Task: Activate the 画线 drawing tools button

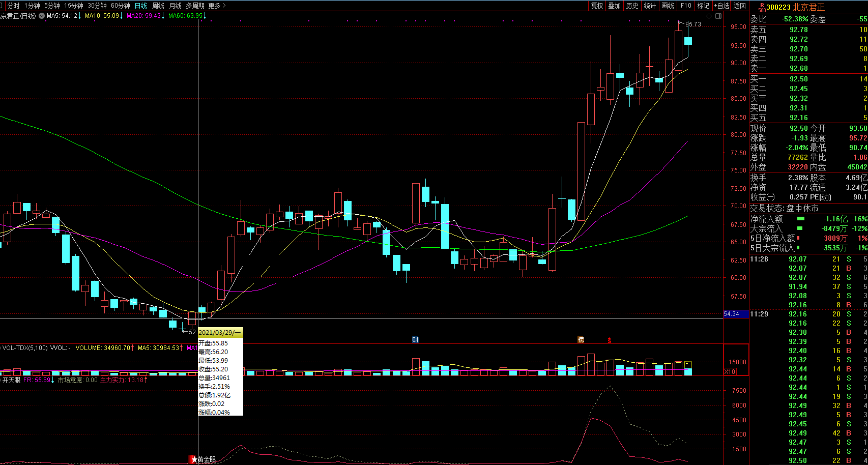Action: [x=668, y=6]
